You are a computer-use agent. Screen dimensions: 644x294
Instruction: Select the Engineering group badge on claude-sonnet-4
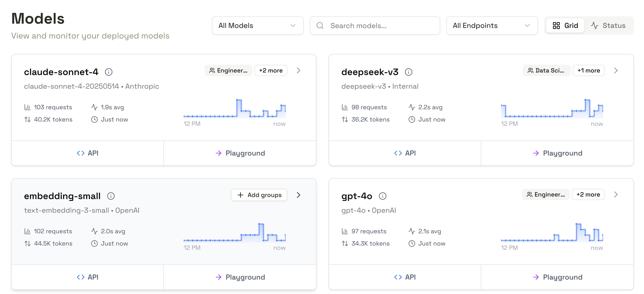[x=228, y=70]
